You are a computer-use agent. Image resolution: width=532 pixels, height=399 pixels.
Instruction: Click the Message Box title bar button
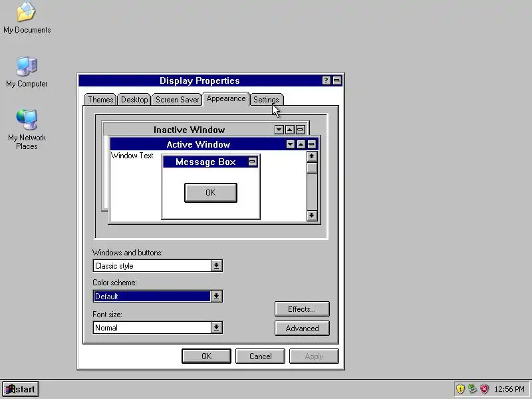252,162
